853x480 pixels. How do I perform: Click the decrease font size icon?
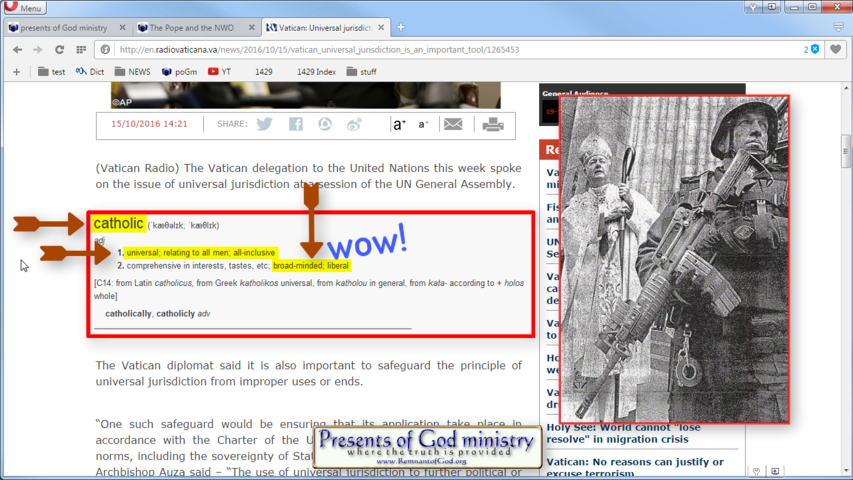423,125
